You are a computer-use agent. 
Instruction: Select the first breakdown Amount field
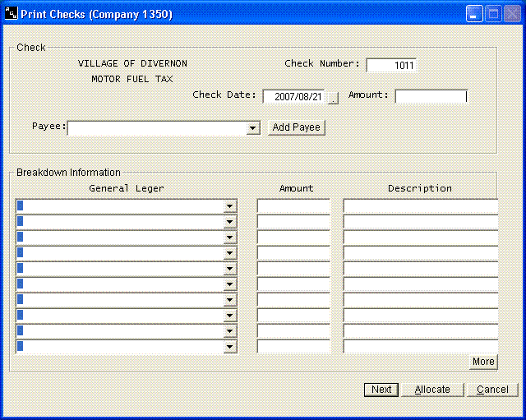[x=293, y=206]
